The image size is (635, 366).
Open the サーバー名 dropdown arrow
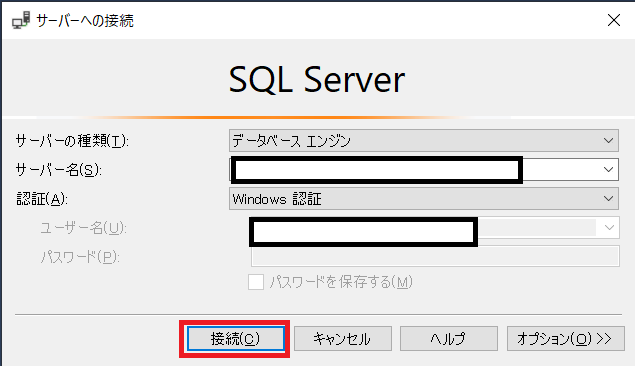[x=608, y=169]
